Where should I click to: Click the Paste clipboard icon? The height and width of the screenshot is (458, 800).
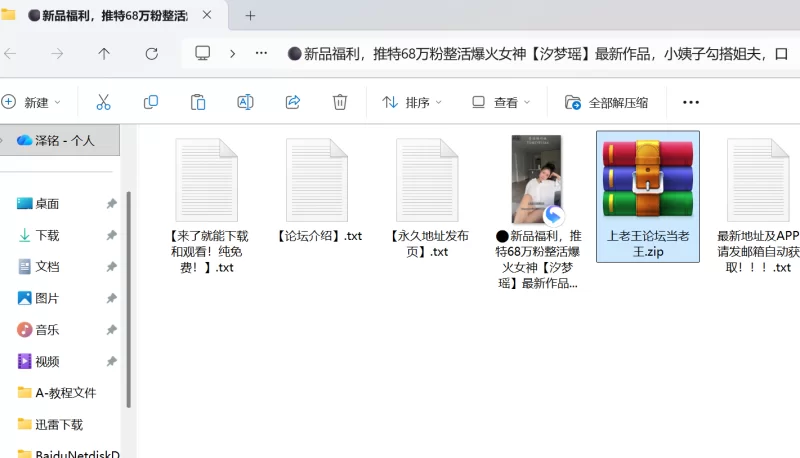point(198,102)
